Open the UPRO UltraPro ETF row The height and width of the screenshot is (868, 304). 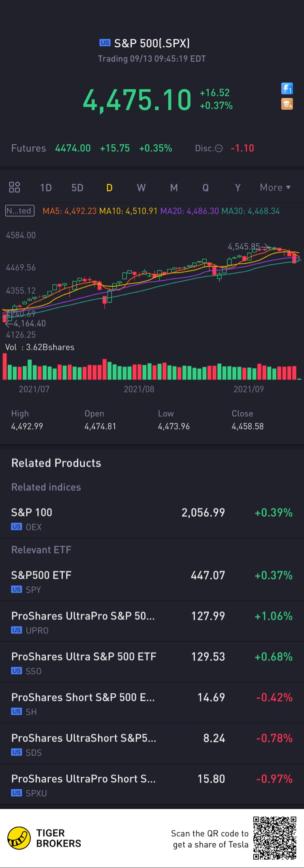(x=152, y=621)
